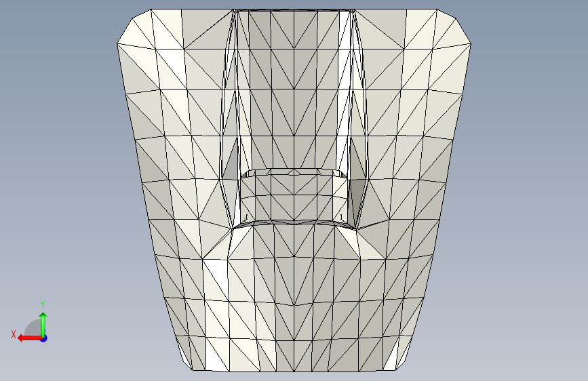Click the blue Z axis dot on the triad
588x381 pixels.
44,338
